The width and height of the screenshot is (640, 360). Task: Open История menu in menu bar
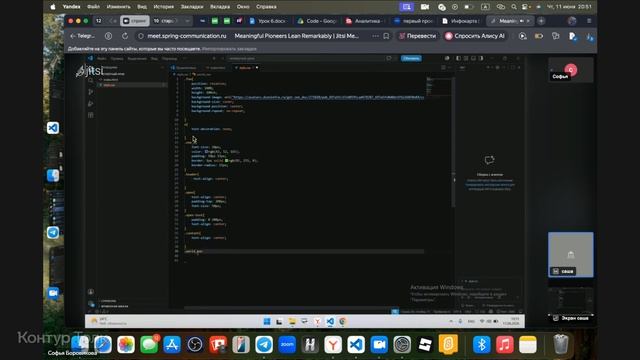[x=163, y=7]
